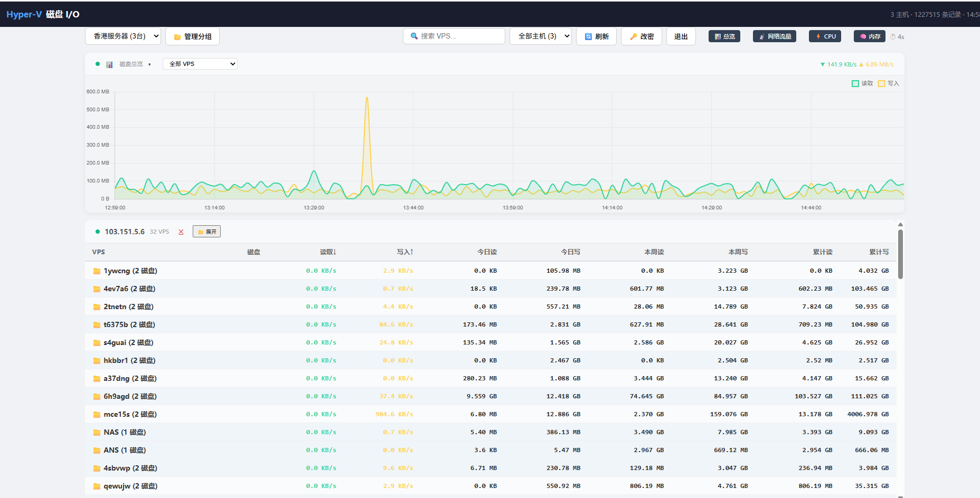Click the folder icon of 1ywcng row

point(97,271)
